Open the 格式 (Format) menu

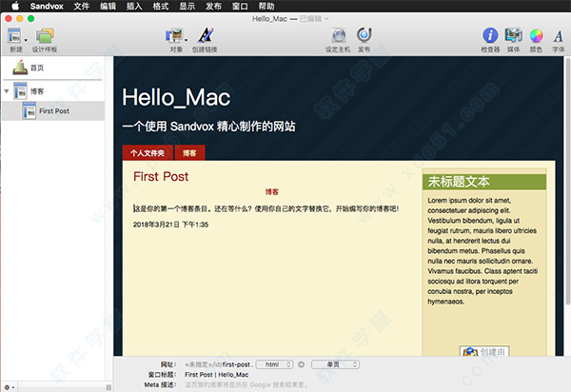point(161,7)
